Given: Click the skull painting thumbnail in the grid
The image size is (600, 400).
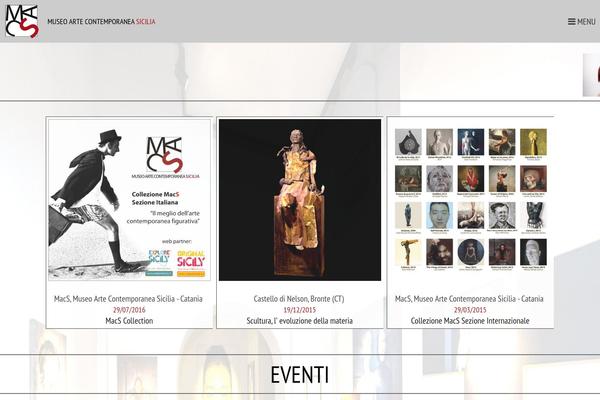Looking at the screenshot, I should [x=533, y=179].
